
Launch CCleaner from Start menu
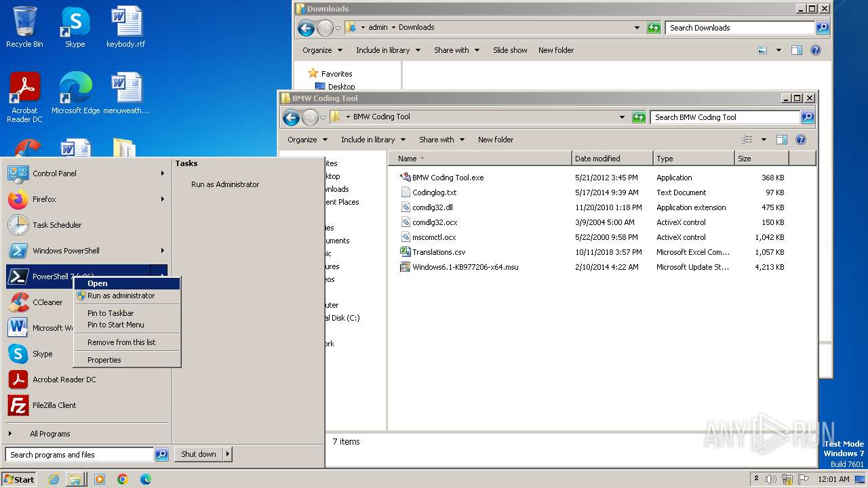39,302
